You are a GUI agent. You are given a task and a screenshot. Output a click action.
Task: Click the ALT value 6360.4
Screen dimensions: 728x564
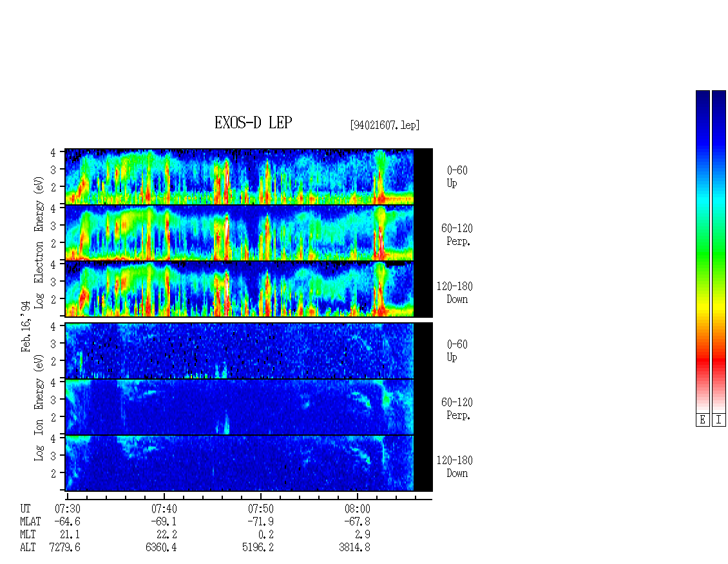[x=162, y=548]
